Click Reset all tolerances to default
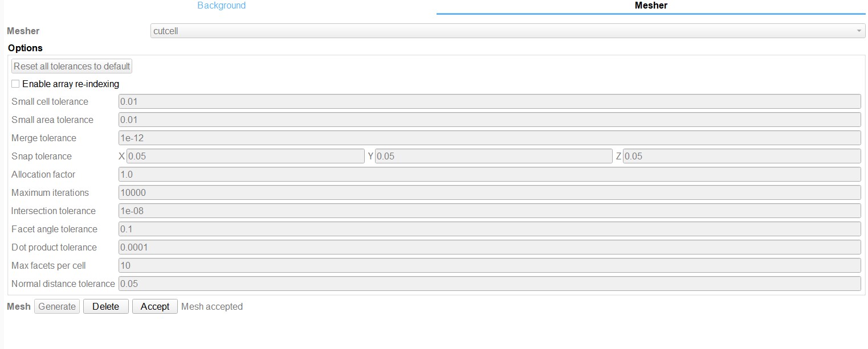 (x=72, y=66)
